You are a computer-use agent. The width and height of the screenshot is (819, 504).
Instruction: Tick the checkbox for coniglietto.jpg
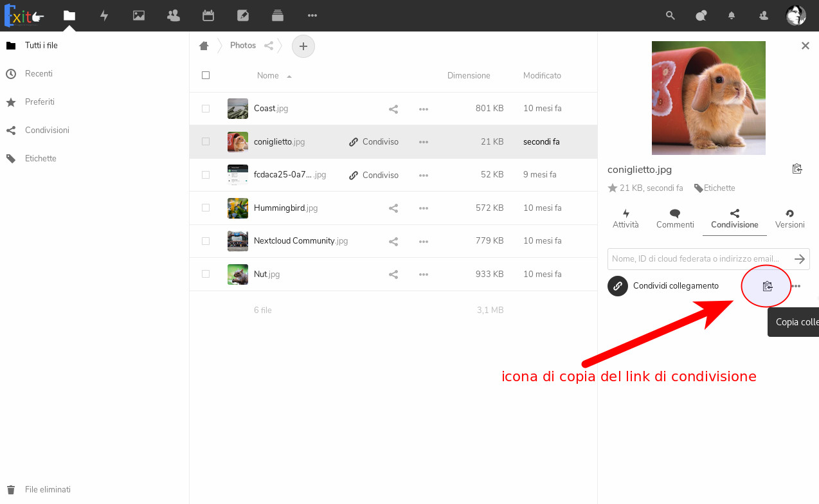tap(206, 141)
